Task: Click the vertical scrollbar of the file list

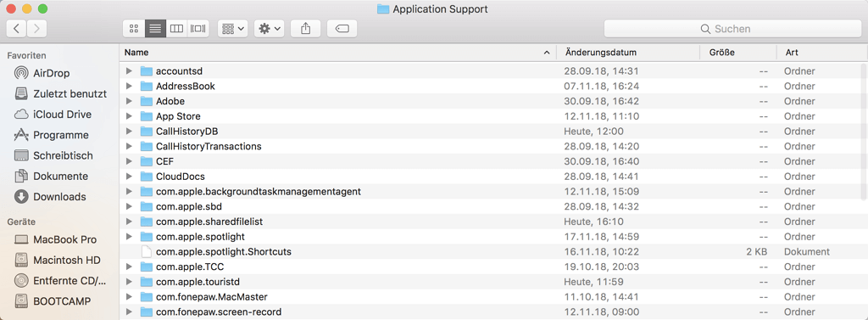Action: (x=864, y=132)
